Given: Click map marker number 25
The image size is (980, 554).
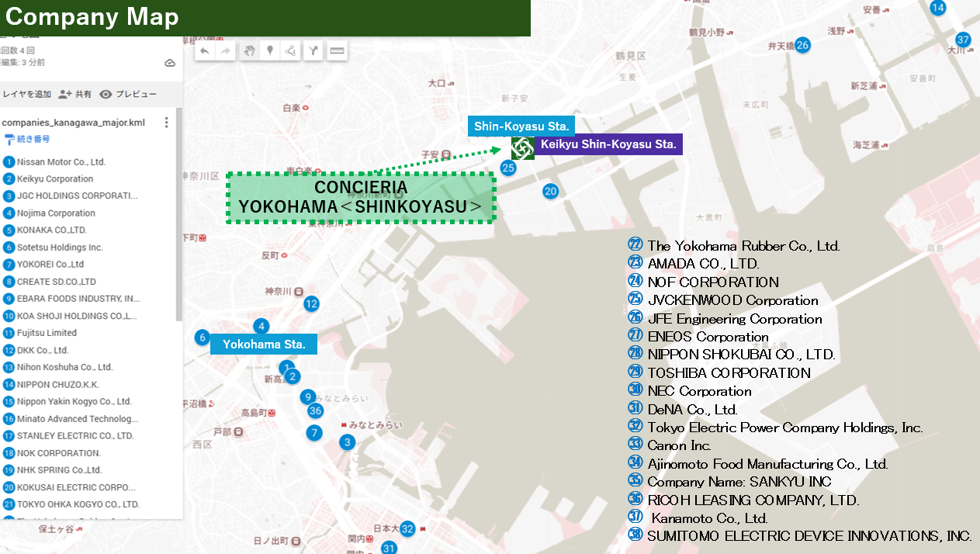Looking at the screenshot, I should click(508, 167).
